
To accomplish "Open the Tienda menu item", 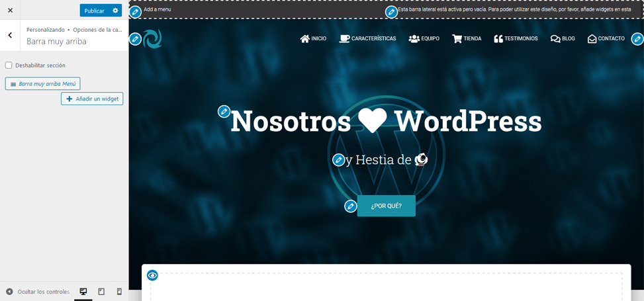I will [467, 39].
